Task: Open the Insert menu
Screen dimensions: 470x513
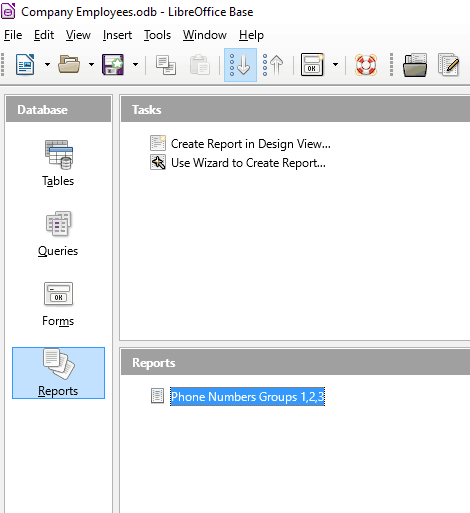Action: (x=117, y=35)
